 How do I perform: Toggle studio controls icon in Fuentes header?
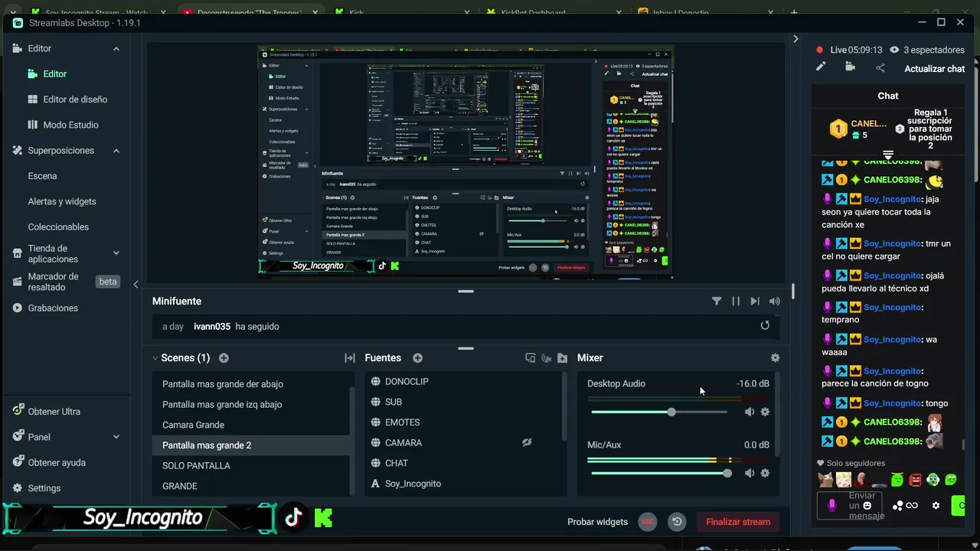pyautogui.click(x=546, y=358)
